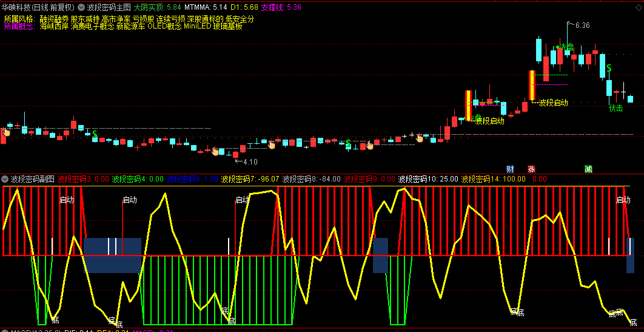Viewport: 644px width, 332px height.
Task: Click the 波段密码3: 0.00 readout
Action: (x=83, y=178)
